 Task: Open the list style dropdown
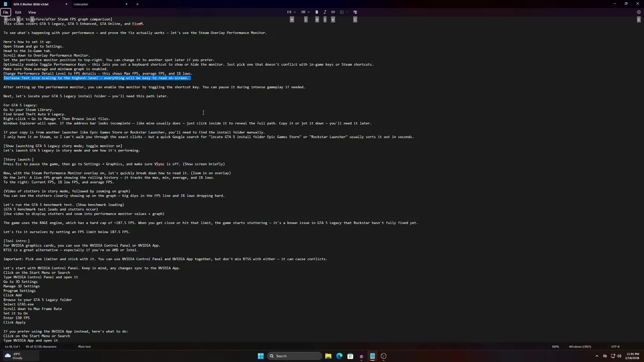[304, 12]
